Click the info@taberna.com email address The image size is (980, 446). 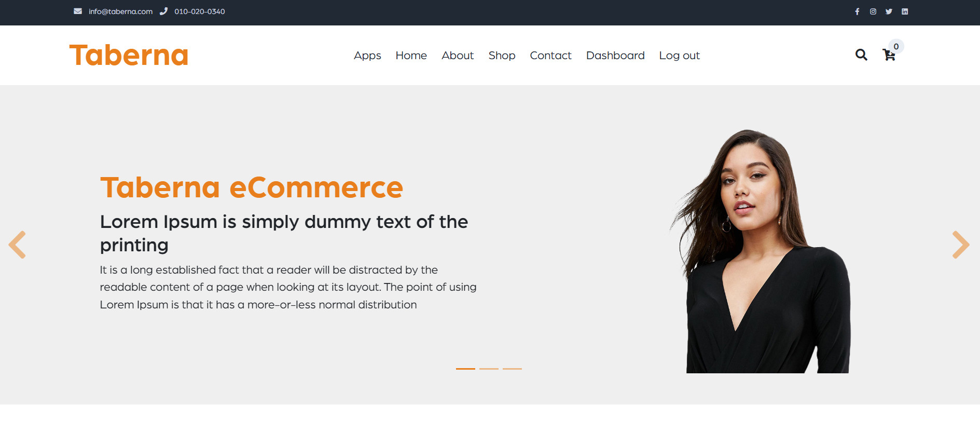pos(120,11)
